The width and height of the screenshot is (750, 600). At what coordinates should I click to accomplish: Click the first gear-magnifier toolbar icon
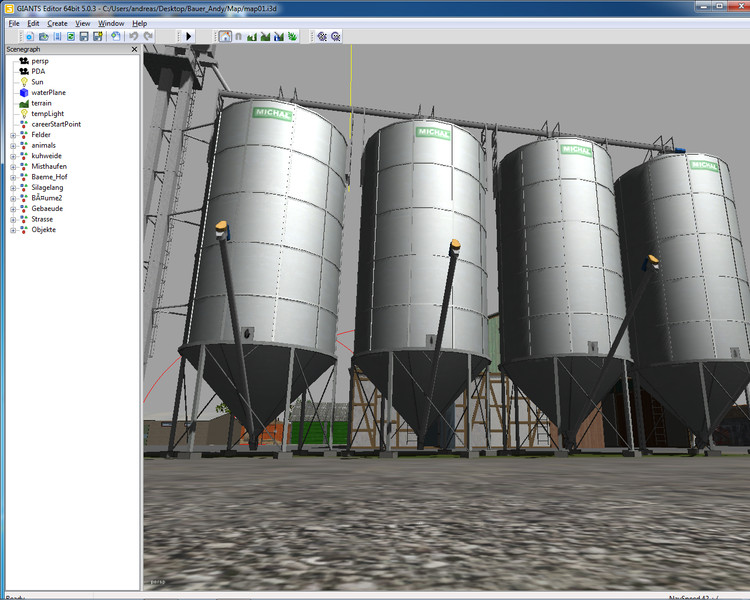[x=322, y=36]
